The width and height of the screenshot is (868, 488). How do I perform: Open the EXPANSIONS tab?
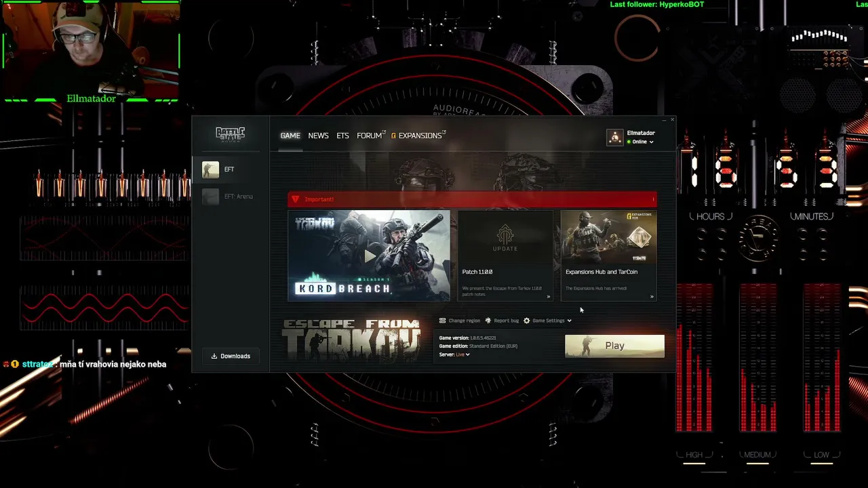click(x=418, y=136)
